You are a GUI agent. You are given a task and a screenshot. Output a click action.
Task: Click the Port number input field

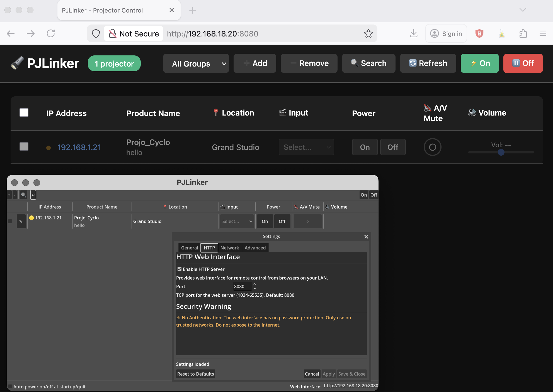[x=242, y=286]
